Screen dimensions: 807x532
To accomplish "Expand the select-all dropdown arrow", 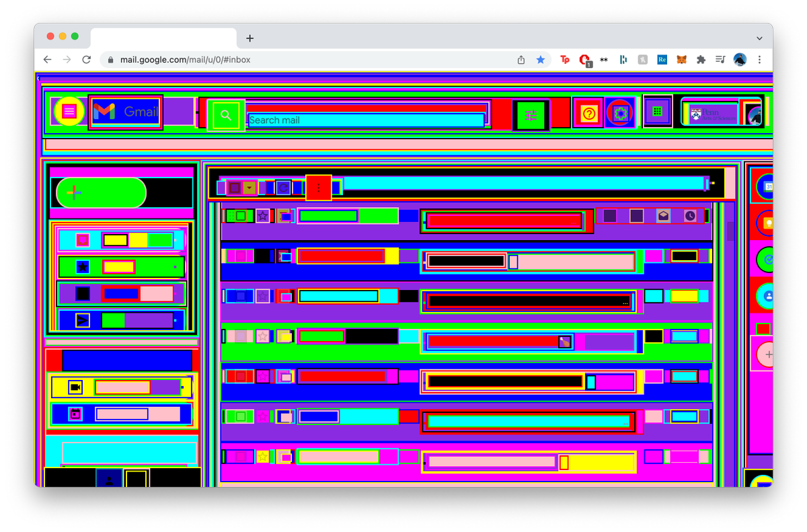I will click(249, 188).
